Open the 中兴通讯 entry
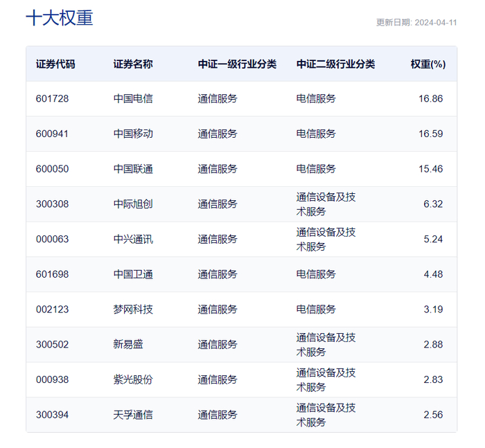This screenshot has width=485, height=448. click(133, 239)
